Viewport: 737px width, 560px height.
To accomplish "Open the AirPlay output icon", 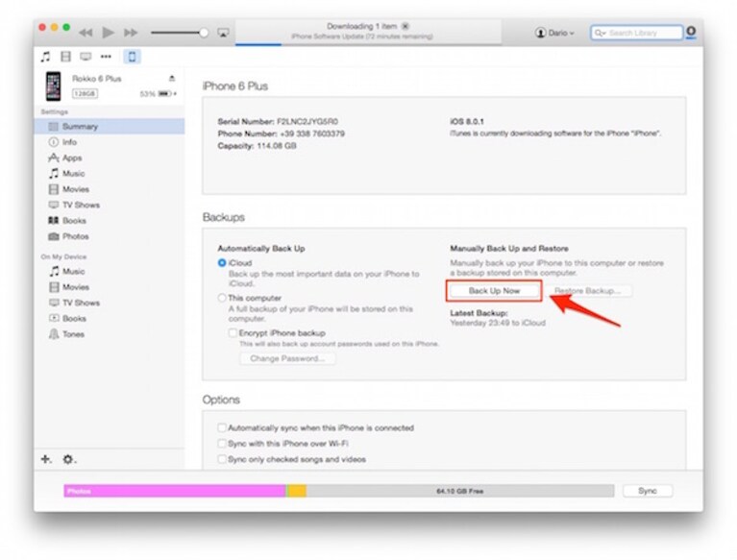I will coord(223,33).
